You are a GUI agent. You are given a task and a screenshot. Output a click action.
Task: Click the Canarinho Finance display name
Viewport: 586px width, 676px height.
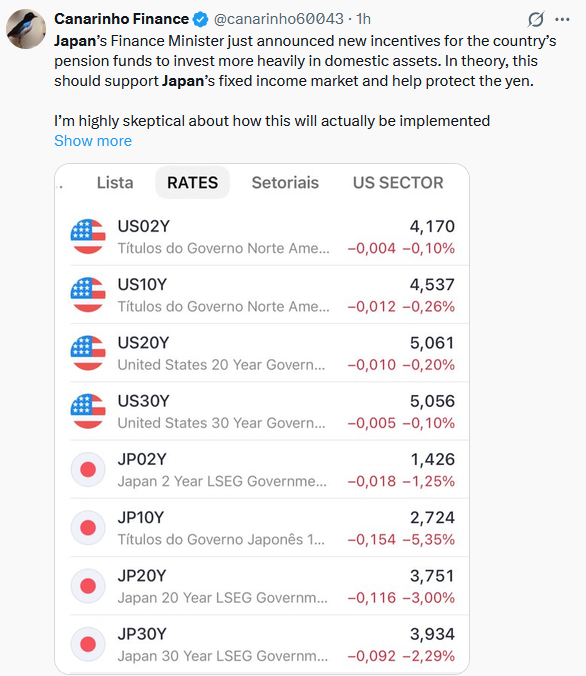[x=122, y=19]
